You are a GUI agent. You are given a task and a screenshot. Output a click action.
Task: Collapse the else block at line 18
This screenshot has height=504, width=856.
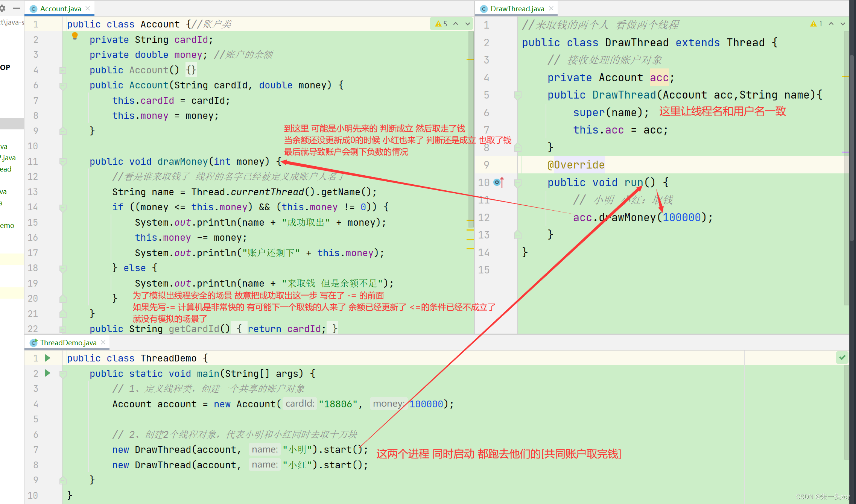click(63, 269)
